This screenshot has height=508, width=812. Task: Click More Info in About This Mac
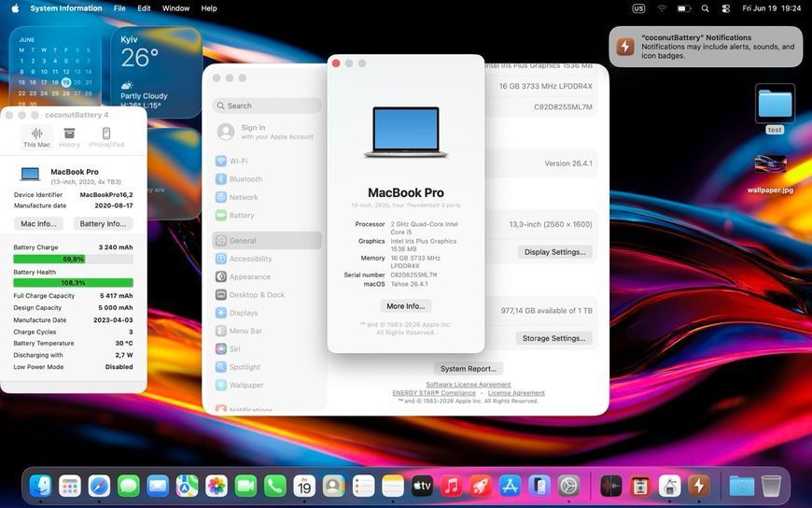click(405, 306)
